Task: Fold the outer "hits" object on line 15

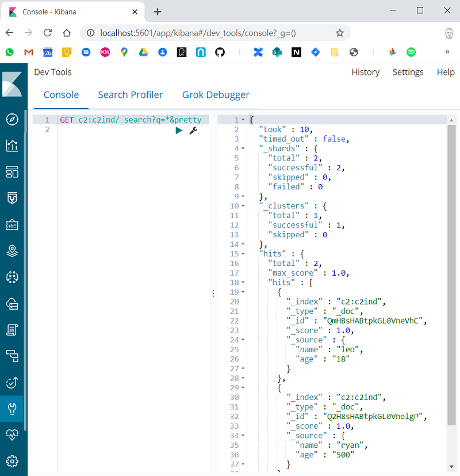Action: (x=243, y=254)
